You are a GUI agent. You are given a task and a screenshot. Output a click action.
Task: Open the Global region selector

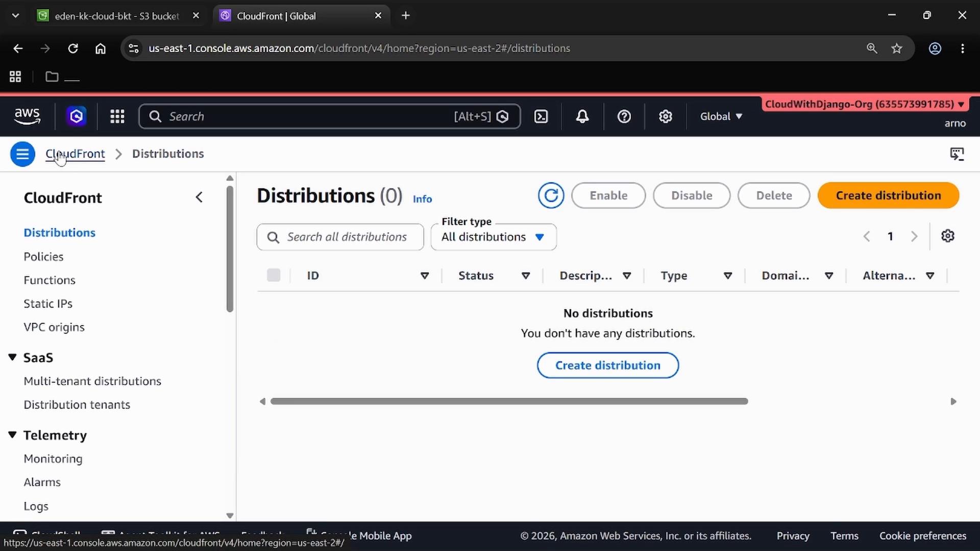(x=721, y=116)
